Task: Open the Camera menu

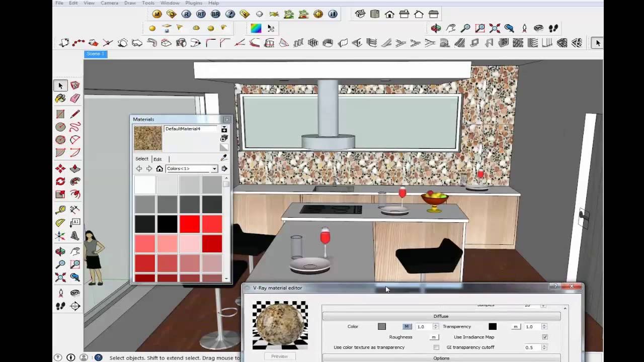Action: [109, 3]
